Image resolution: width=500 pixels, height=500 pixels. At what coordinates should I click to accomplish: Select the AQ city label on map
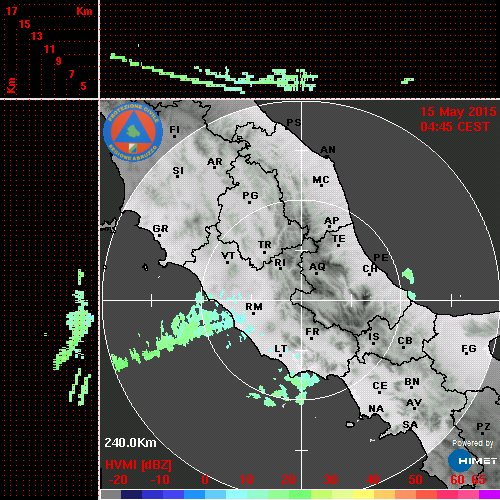coord(317,267)
